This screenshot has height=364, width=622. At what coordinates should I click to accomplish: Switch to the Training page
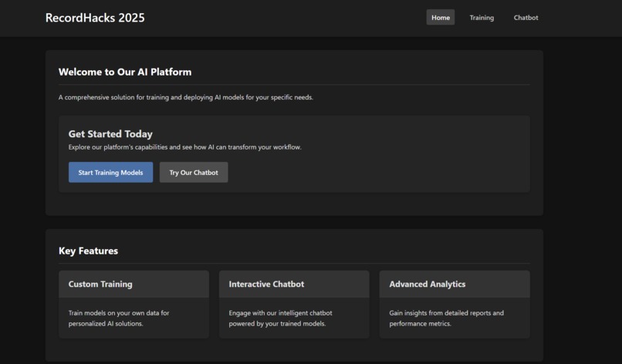coord(482,18)
